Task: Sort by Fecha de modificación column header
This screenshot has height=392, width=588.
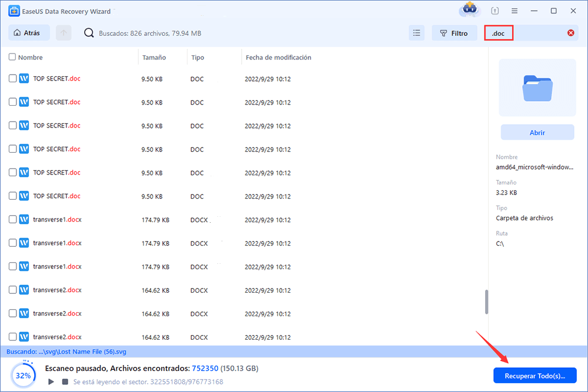Action: click(278, 58)
